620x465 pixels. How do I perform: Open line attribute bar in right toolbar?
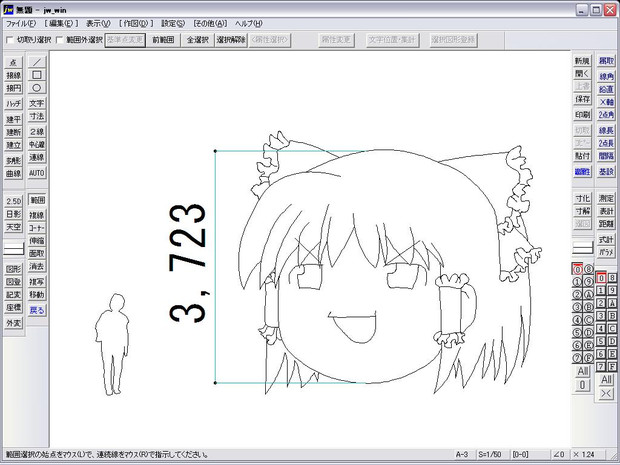(x=582, y=248)
